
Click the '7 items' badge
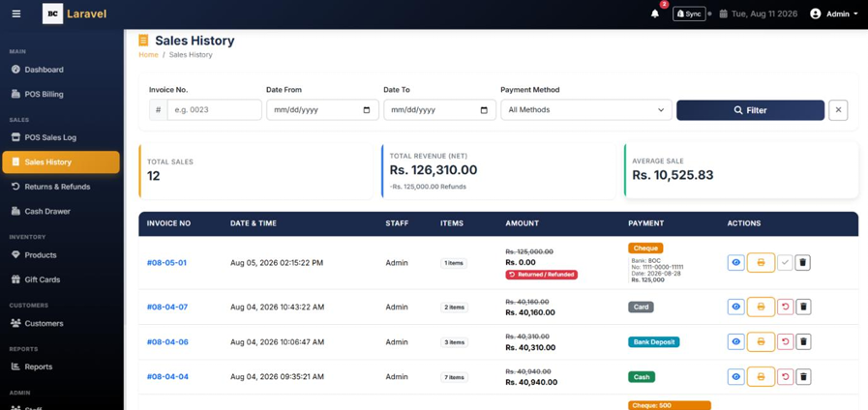click(x=454, y=377)
